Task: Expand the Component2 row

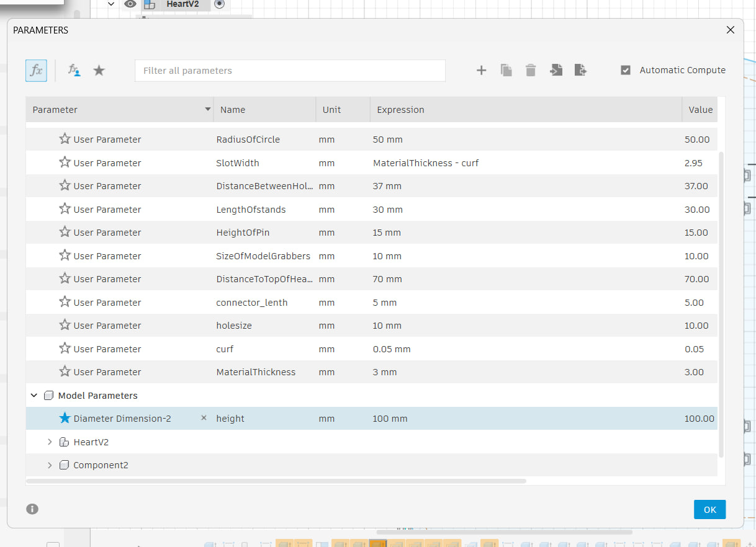Action: (50, 465)
